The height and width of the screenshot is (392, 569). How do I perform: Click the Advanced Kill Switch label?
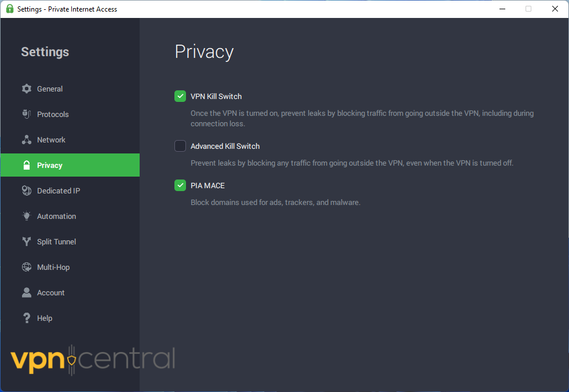coord(225,146)
